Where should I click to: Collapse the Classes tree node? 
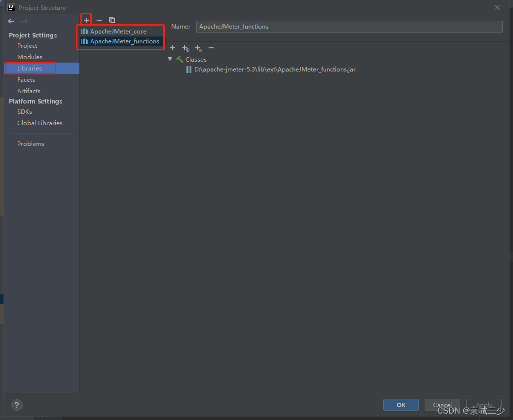170,59
